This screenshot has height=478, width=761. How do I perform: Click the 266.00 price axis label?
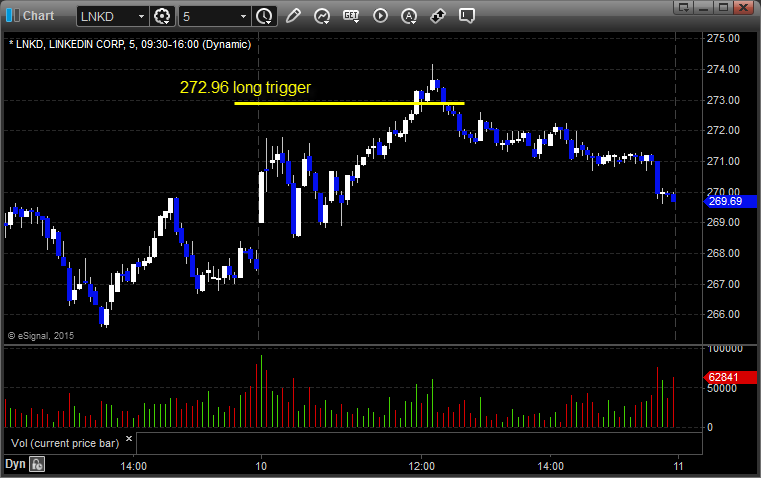[723, 314]
